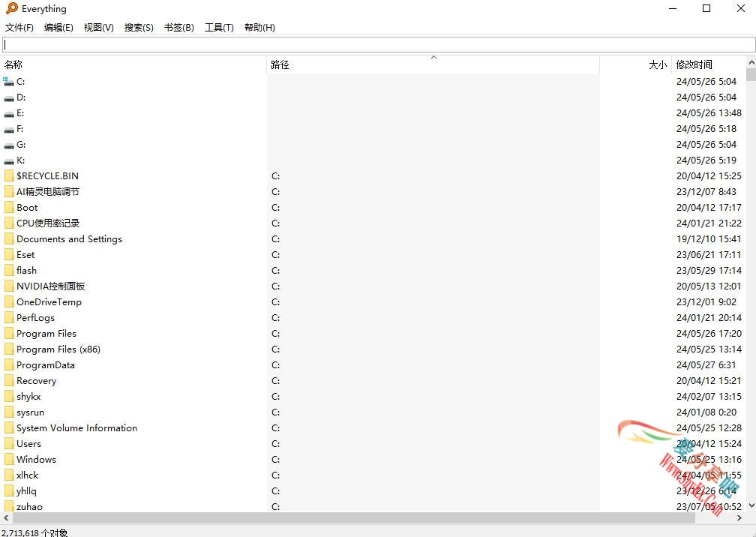This screenshot has width=756, height=537.
Task: Click the zuhao folder icon
Action: point(9,506)
